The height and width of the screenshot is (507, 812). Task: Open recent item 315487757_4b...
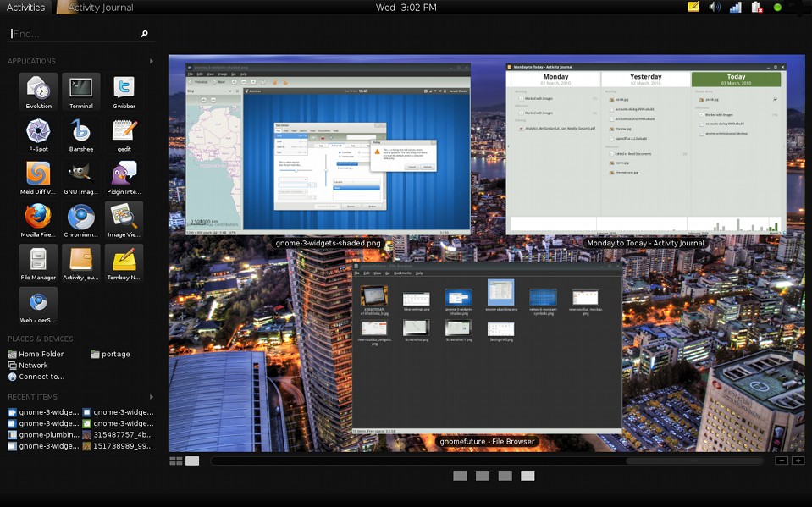pos(118,434)
